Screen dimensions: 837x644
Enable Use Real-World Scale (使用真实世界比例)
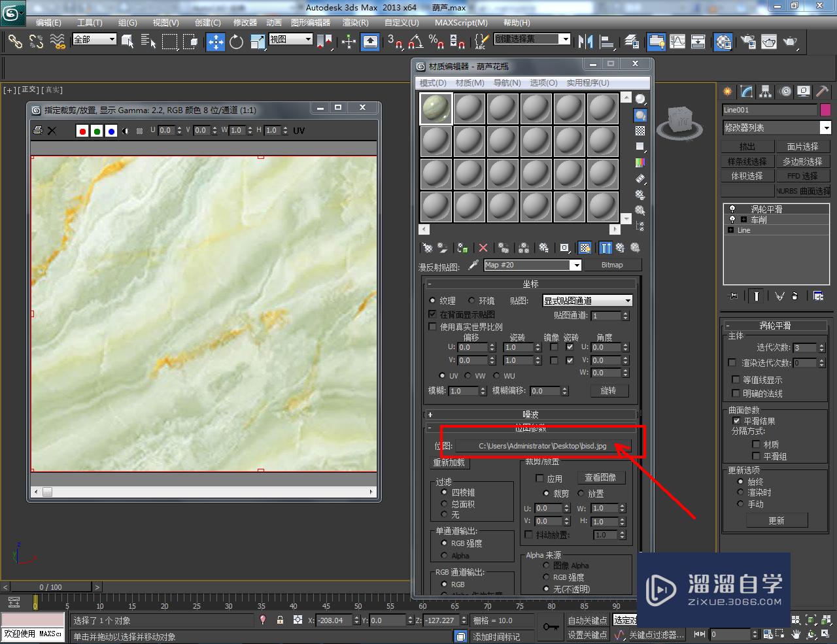(x=432, y=327)
